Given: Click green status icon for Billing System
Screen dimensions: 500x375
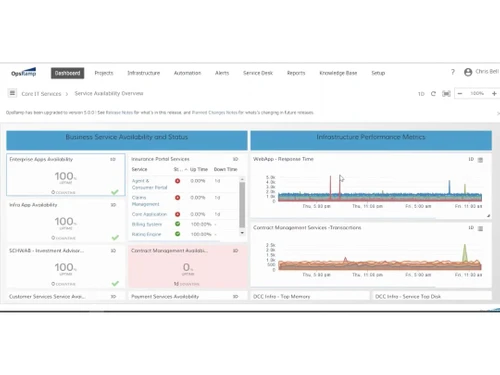Looking at the screenshot, I should click(x=178, y=224).
